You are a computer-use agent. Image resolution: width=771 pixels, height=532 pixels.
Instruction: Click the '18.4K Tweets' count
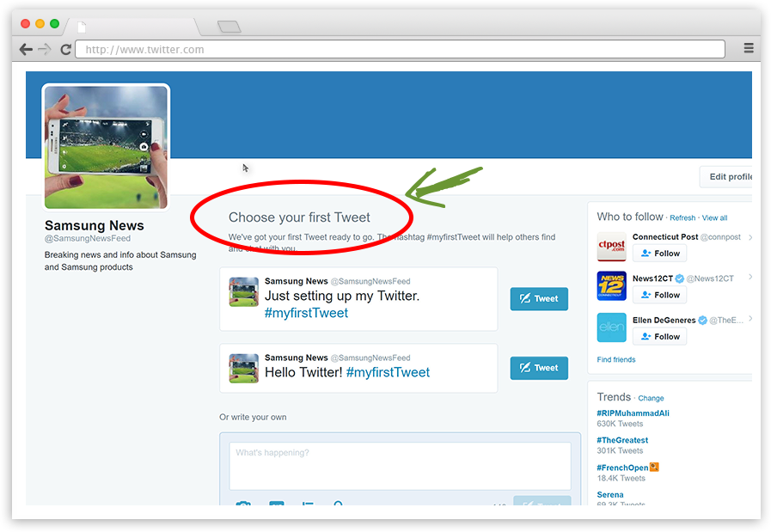(621, 479)
